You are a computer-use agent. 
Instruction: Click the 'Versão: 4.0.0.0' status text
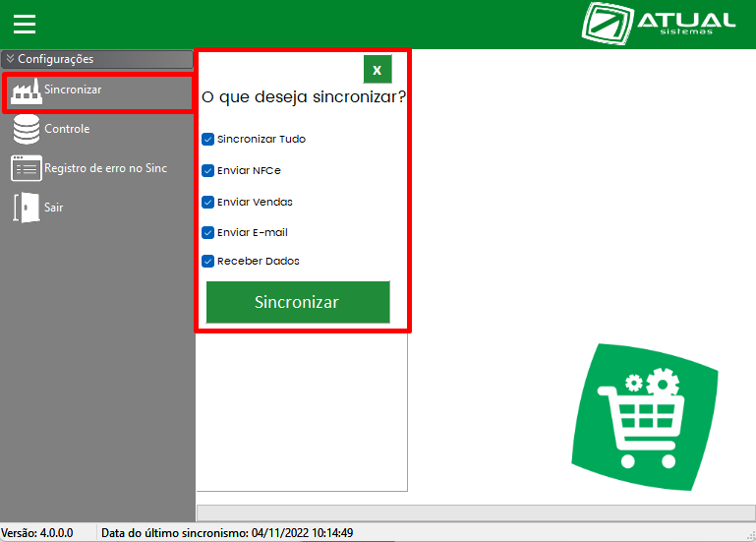[37, 533]
